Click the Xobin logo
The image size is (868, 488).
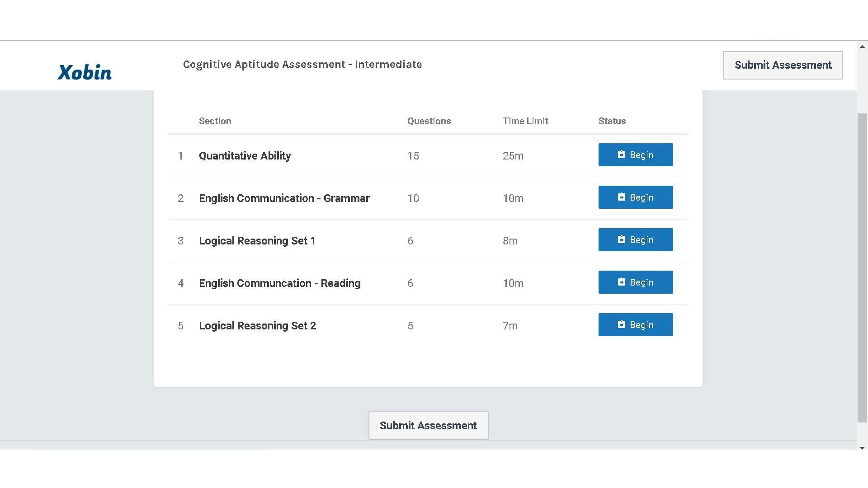85,71
